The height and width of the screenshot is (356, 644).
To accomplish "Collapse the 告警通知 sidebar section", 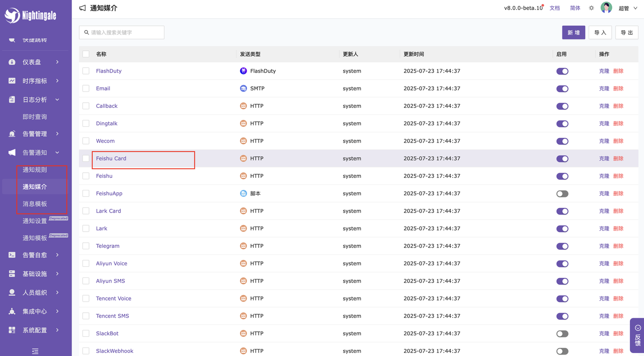I will pyautogui.click(x=35, y=153).
